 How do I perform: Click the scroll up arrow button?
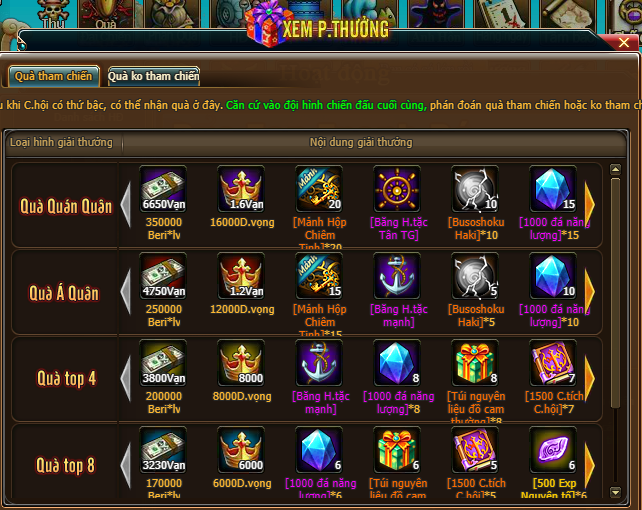tap(615, 169)
